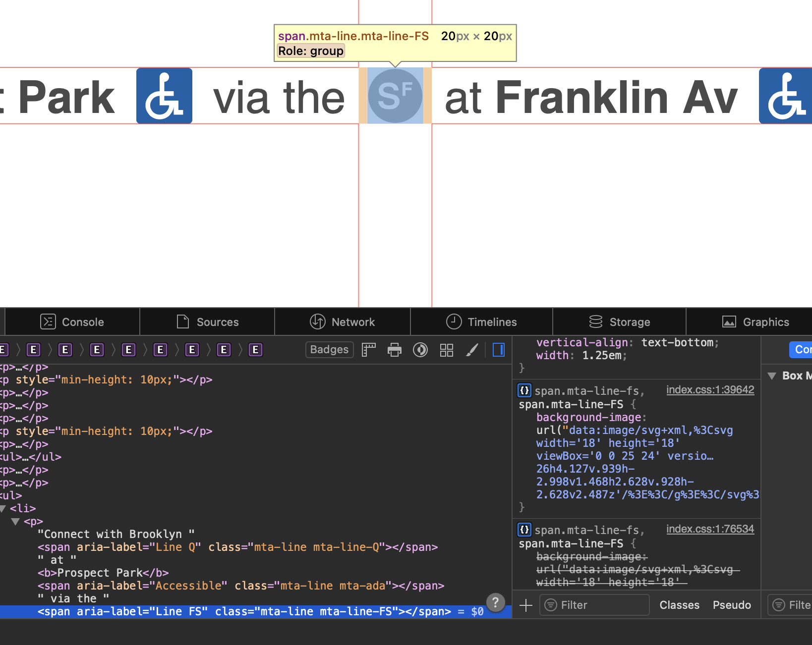Screen dimensions: 812x645
Task: Enable the paint flashing brush icon
Action: (472, 350)
